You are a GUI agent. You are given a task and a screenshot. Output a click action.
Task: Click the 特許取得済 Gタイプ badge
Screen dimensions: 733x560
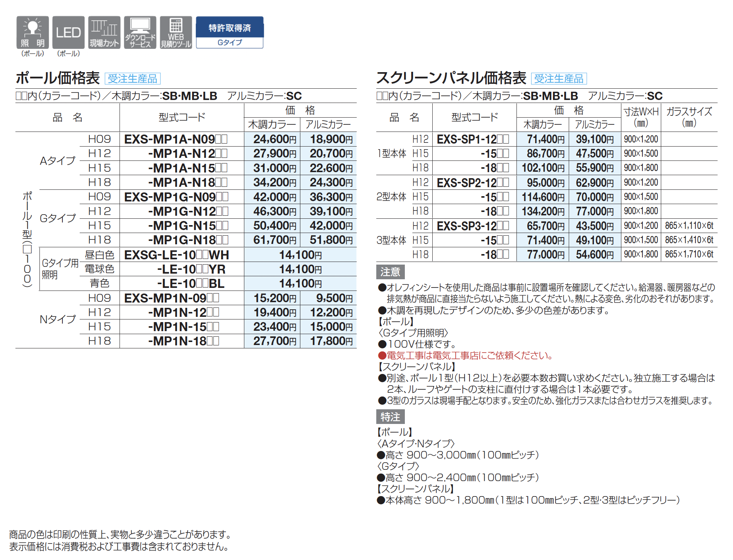(230, 32)
